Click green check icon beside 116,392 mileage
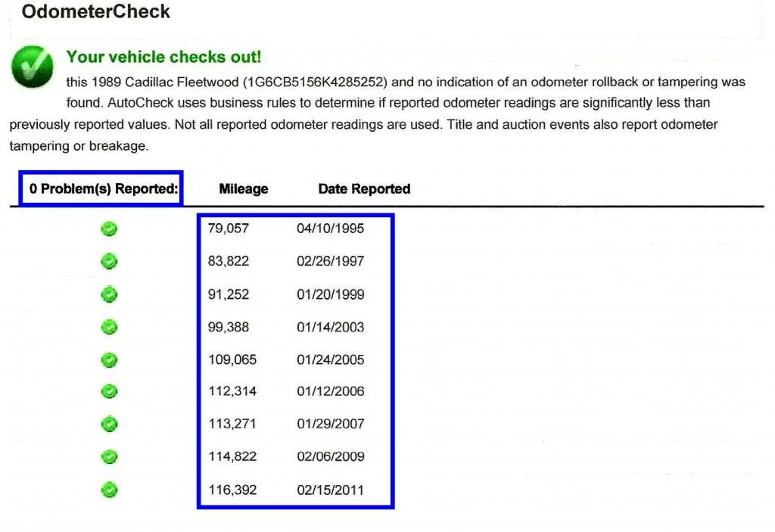Image resolution: width=775 pixels, height=532 pixels. [x=109, y=490]
